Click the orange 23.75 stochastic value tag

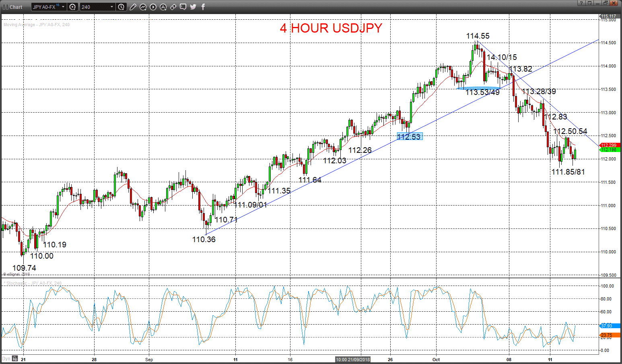(610, 335)
